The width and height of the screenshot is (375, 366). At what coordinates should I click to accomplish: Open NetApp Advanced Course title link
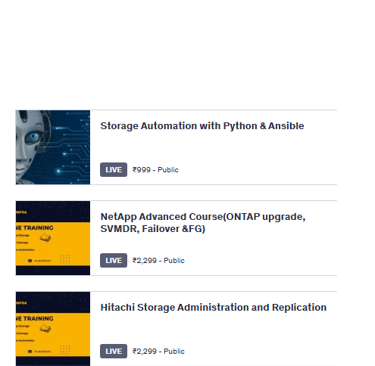coord(203,223)
